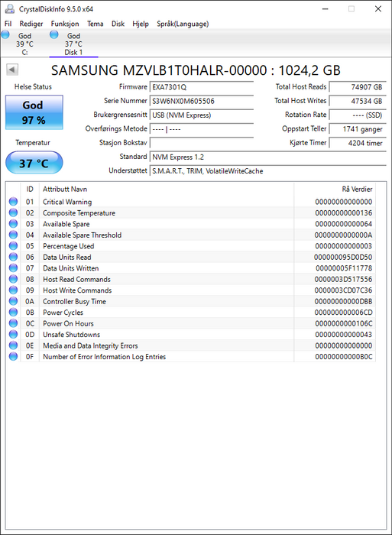Click the Rå Verdier column header
392x535 pixels.
click(x=357, y=189)
